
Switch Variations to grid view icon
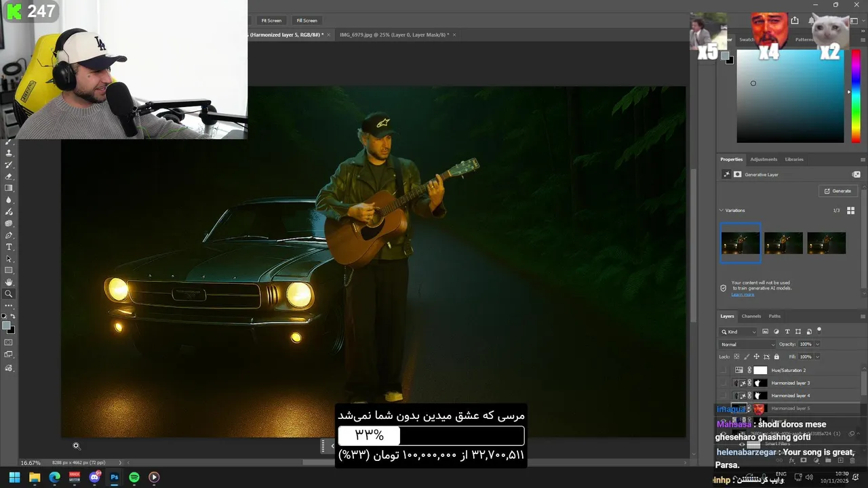coord(851,211)
